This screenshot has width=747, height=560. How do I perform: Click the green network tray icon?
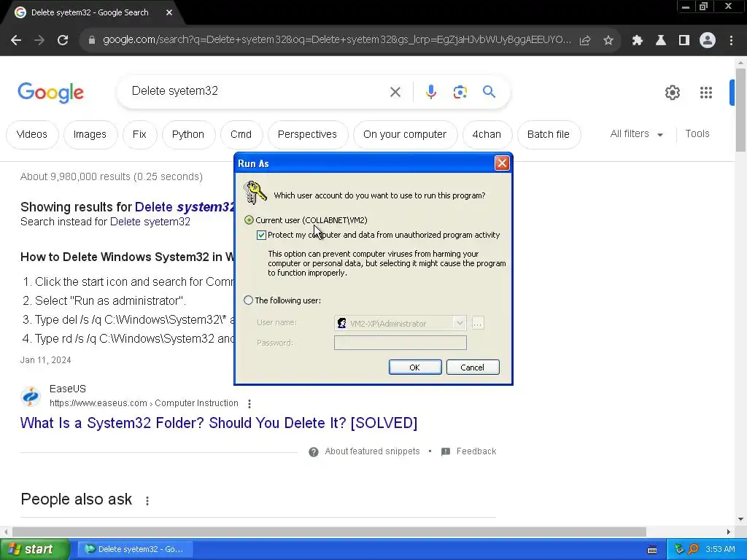pyautogui.click(x=679, y=549)
